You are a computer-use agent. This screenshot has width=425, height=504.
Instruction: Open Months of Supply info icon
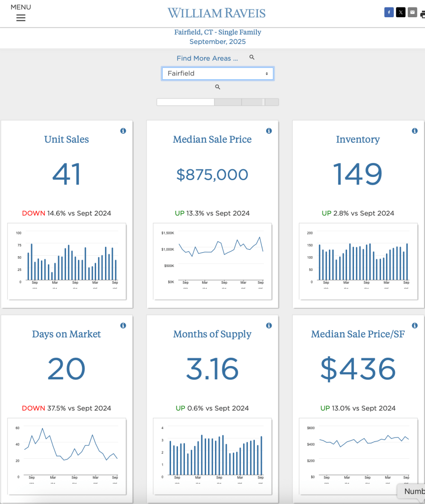tap(269, 326)
